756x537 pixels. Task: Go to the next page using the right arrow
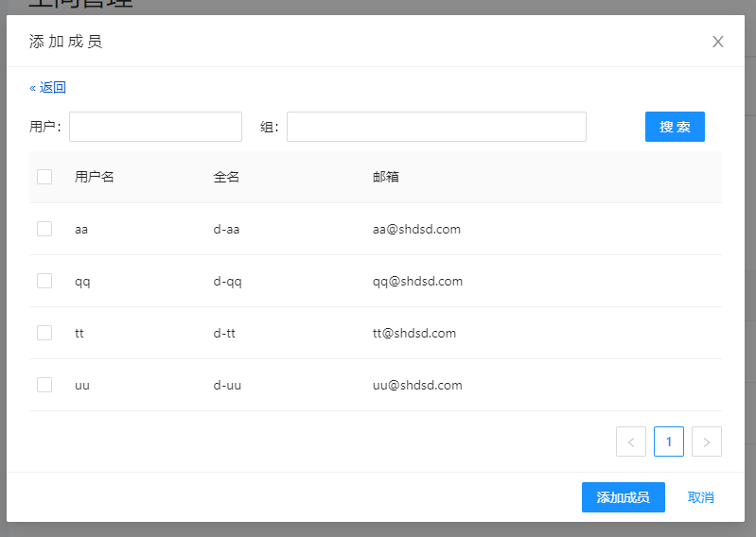pos(707,442)
